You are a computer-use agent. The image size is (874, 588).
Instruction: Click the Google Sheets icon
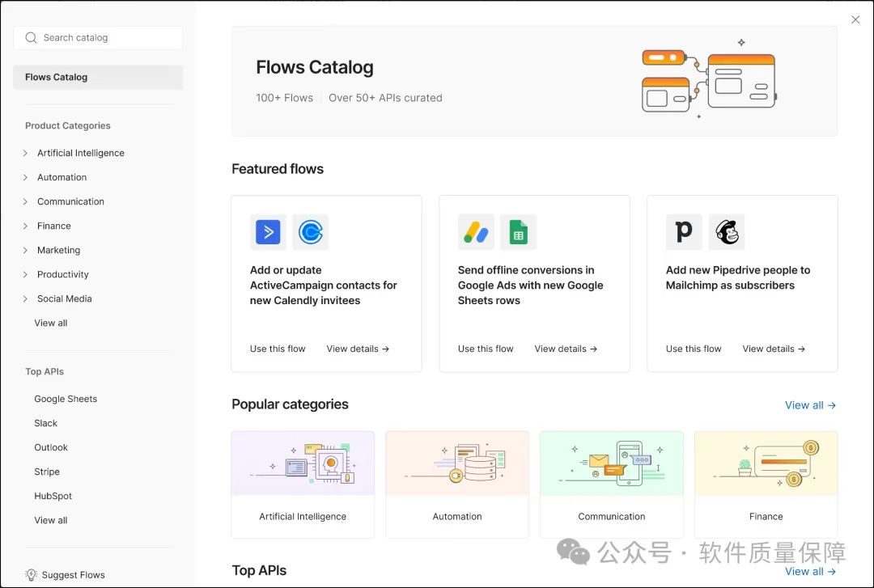coord(519,232)
